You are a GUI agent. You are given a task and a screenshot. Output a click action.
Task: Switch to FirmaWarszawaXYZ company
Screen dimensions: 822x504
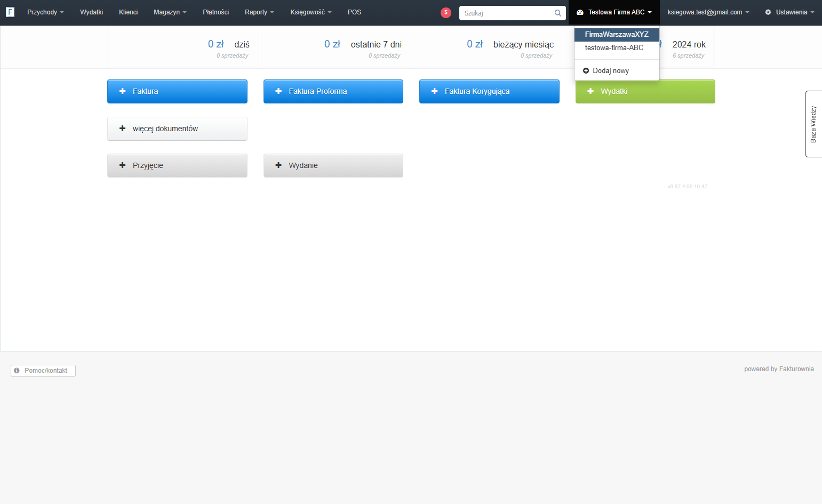(x=617, y=34)
